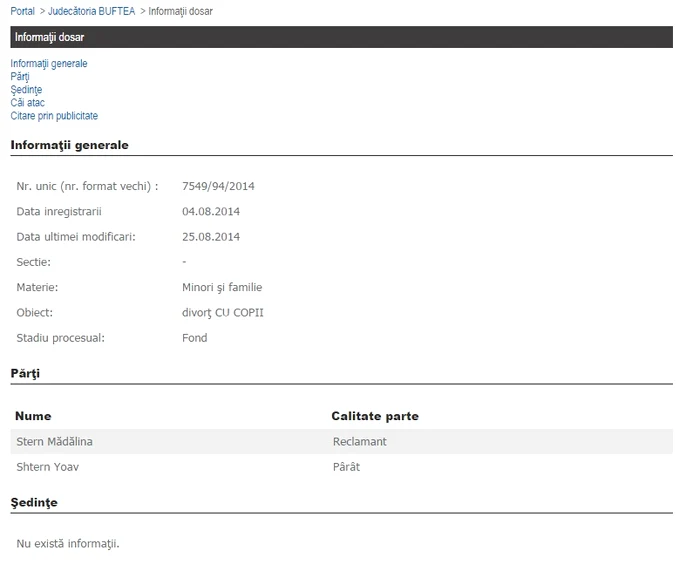Select the Shtern Yoav party name
This screenshot has height=571, width=700.
click(x=48, y=467)
